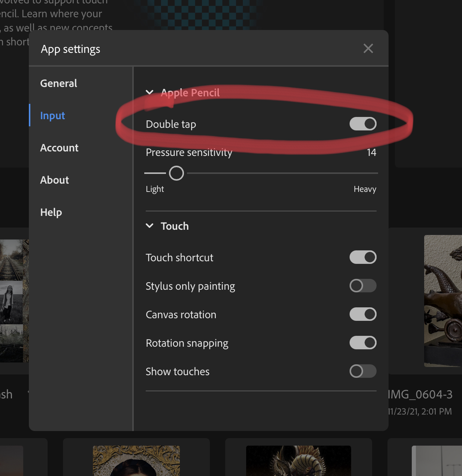The height and width of the screenshot is (476, 462).
Task: Switch to the Account settings section
Action: tap(59, 148)
